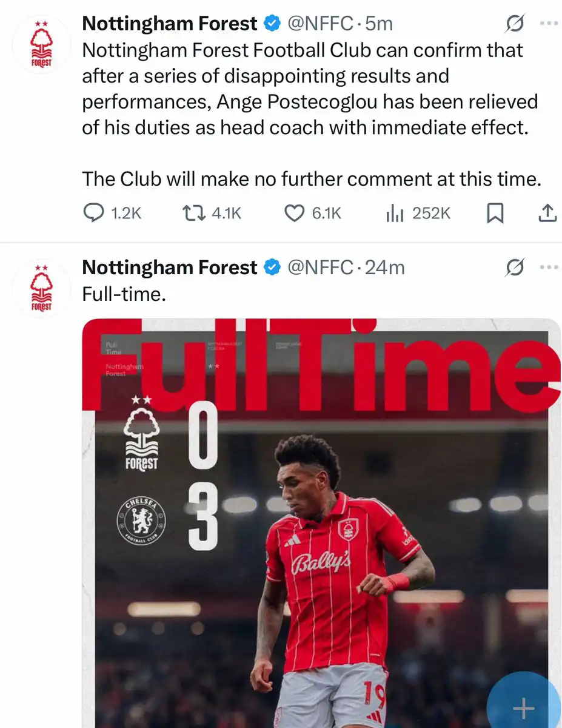This screenshot has height=728, width=562.
Task: Open the "Full-time." tweet text
Action: point(124,294)
